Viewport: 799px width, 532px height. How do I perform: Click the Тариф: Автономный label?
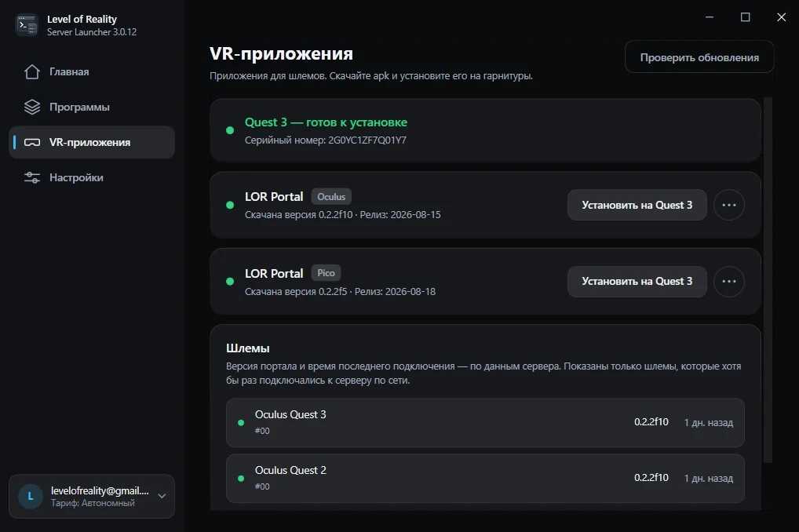click(93, 503)
